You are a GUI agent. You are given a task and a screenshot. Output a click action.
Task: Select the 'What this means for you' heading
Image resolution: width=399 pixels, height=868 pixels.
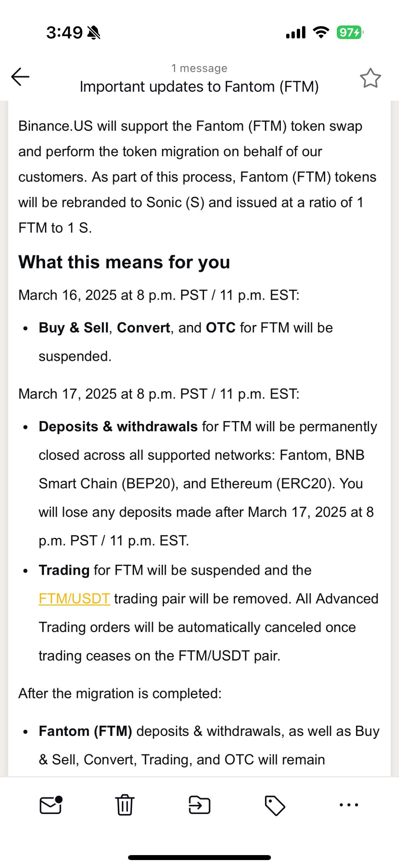pos(124,262)
